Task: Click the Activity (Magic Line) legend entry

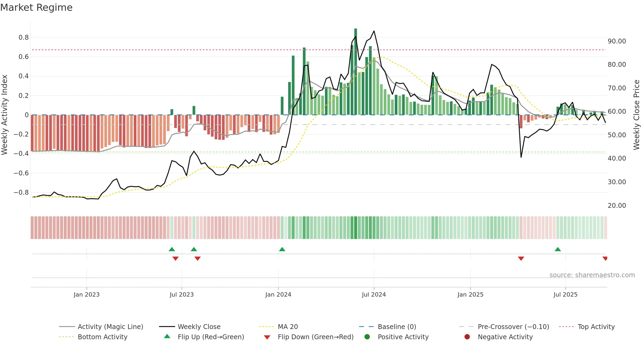Action: [x=101, y=327]
